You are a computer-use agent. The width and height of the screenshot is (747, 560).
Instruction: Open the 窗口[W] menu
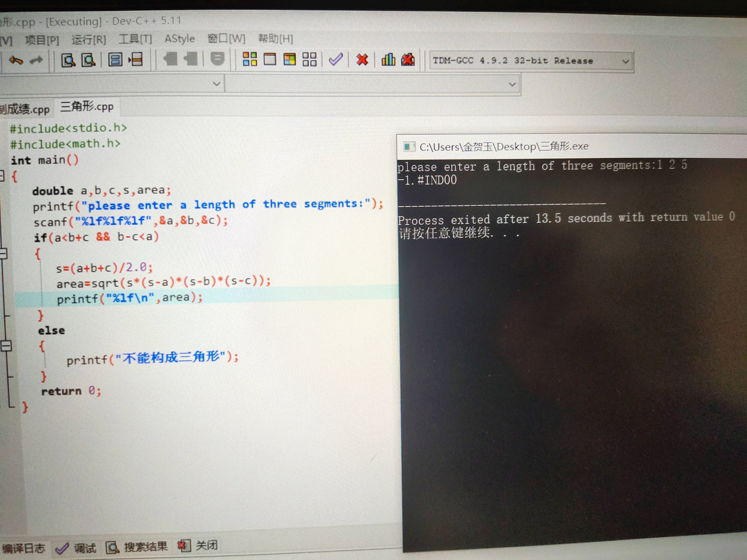click(x=226, y=38)
